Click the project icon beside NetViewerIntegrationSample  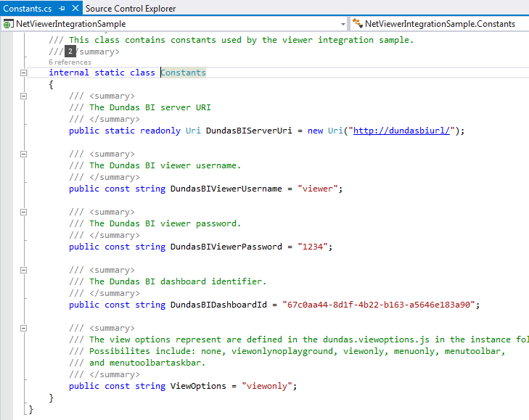[x=8, y=24]
